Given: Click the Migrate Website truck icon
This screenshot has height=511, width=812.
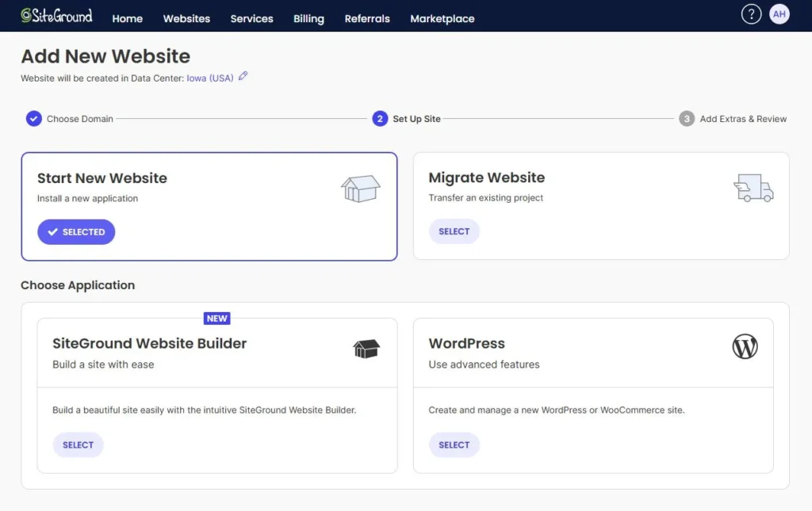Looking at the screenshot, I should pos(753,188).
